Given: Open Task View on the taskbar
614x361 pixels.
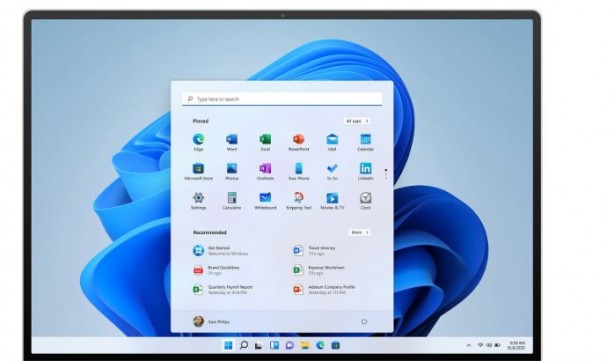Looking at the screenshot, I should coord(258,346).
